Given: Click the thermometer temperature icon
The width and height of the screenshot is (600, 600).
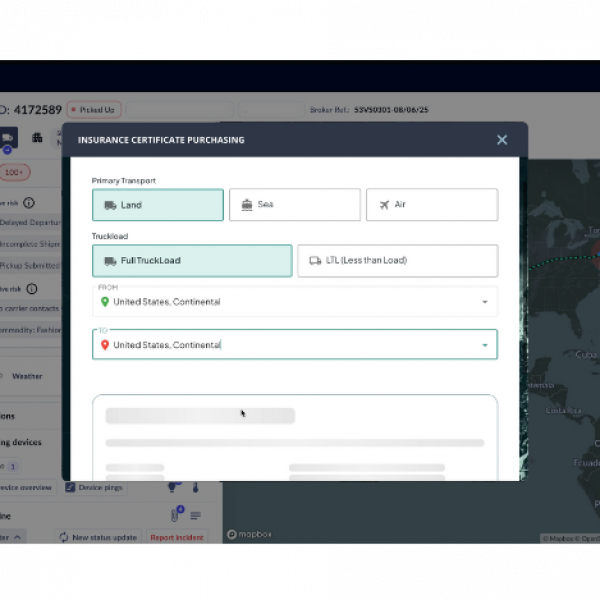Looking at the screenshot, I should pyautogui.click(x=197, y=488).
